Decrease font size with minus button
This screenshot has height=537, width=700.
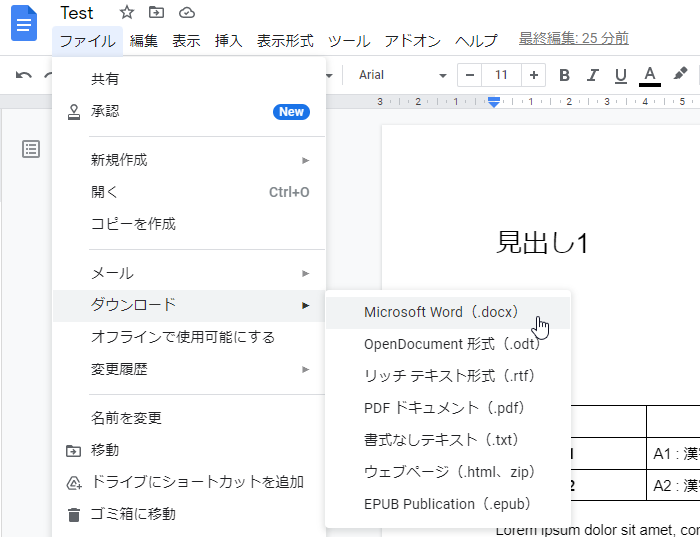click(470, 75)
